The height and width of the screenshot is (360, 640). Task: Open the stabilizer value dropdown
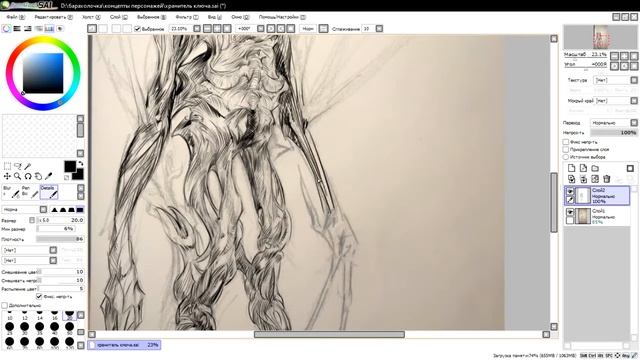(379, 29)
